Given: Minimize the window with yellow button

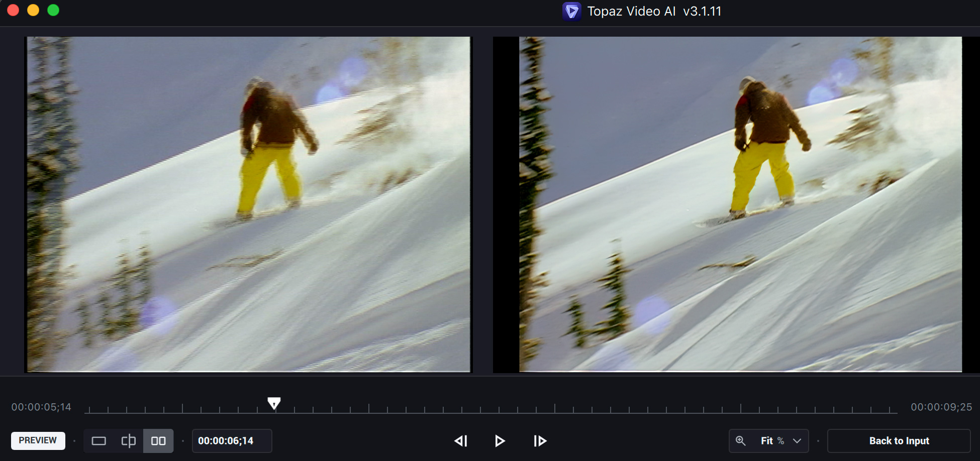Looking at the screenshot, I should [33, 10].
